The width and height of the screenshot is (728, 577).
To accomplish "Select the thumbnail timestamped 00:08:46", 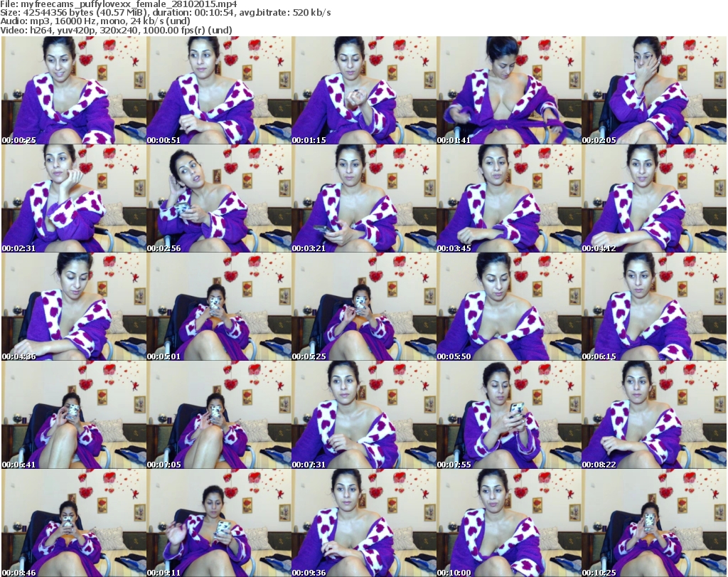I will pos(74,523).
